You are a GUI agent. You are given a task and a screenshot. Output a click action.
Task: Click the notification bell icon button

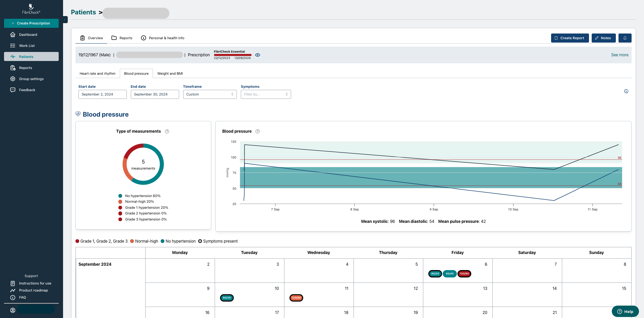point(625,38)
